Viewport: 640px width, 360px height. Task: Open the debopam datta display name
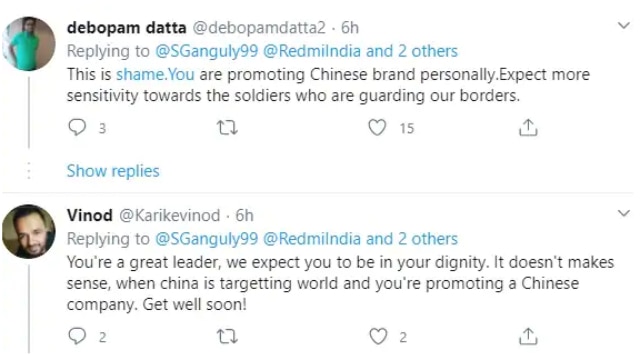tap(127, 28)
